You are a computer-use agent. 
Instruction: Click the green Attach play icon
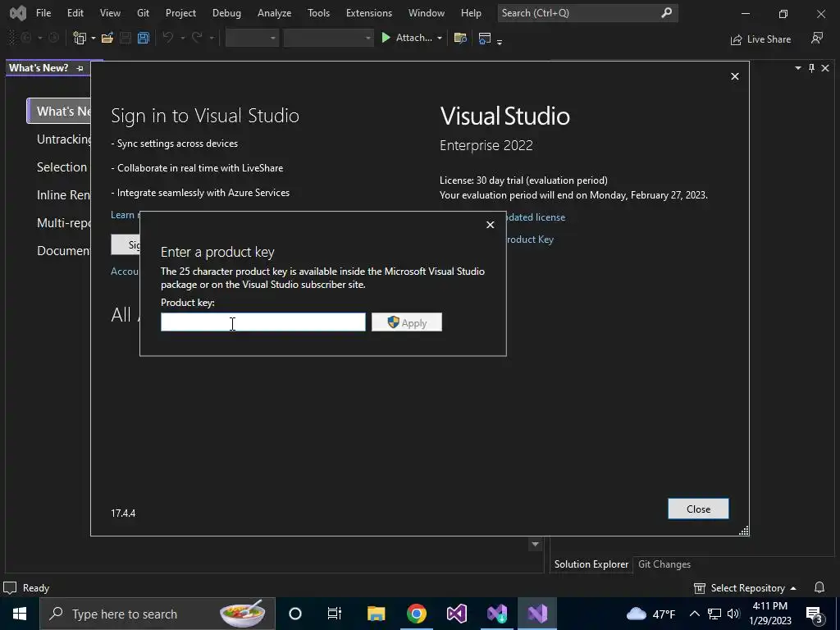pos(386,38)
